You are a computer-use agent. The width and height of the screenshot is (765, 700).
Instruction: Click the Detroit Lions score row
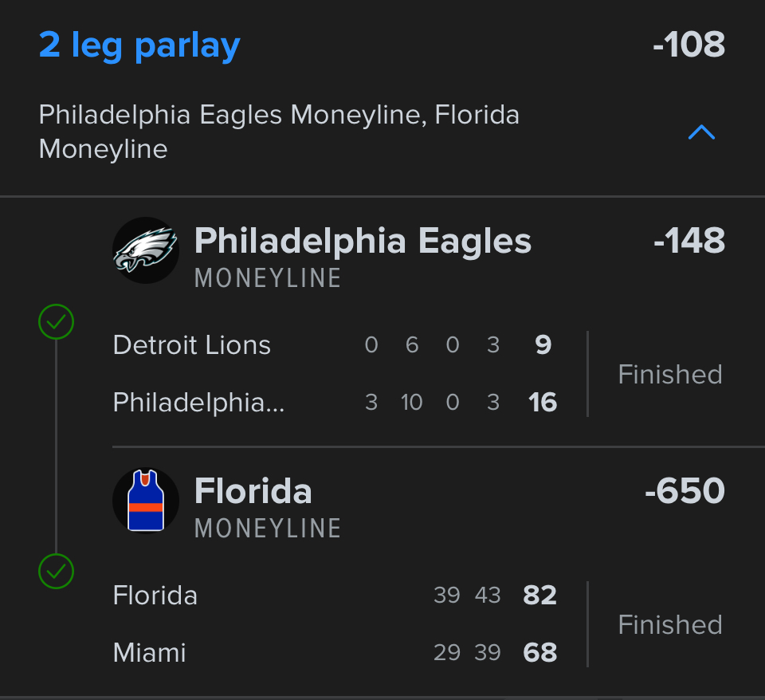[192, 345]
